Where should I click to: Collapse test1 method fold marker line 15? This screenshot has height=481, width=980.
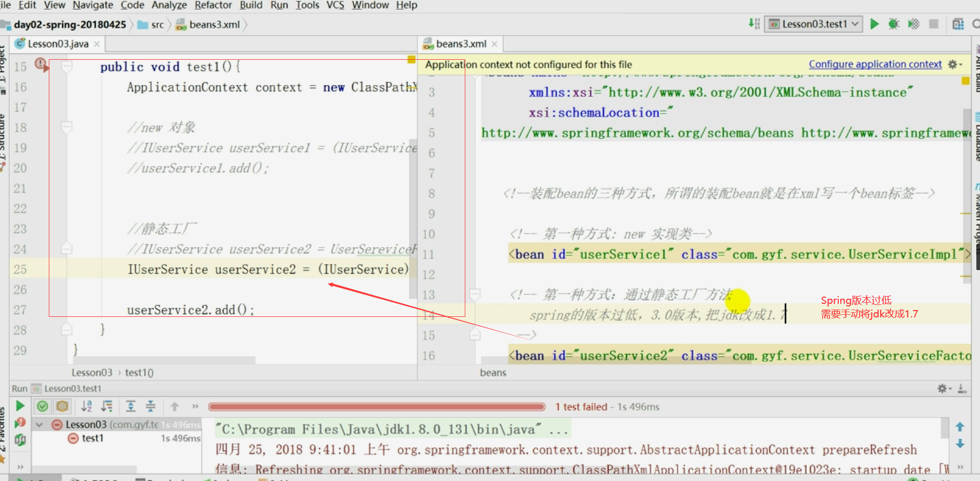[66, 66]
